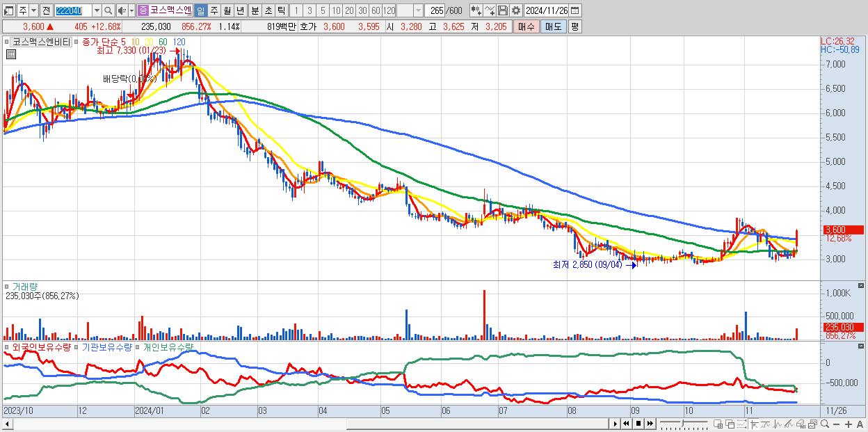This screenshot has width=868, height=432.
Task: Select the 분 minute period tab
Action: (x=254, y=10)
